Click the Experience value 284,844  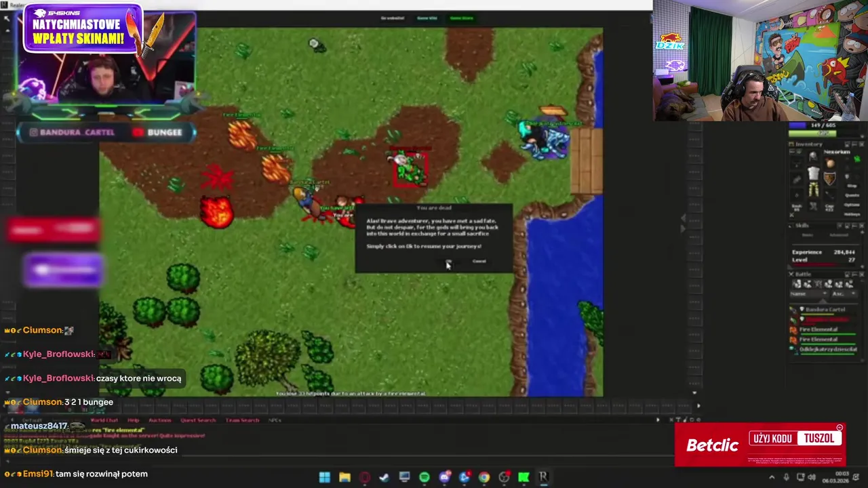[x=844, y=252]
